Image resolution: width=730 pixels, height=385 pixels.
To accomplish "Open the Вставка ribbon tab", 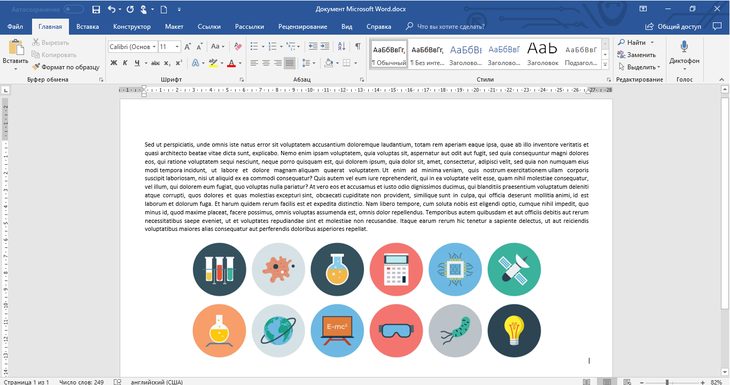I will 88,27.
